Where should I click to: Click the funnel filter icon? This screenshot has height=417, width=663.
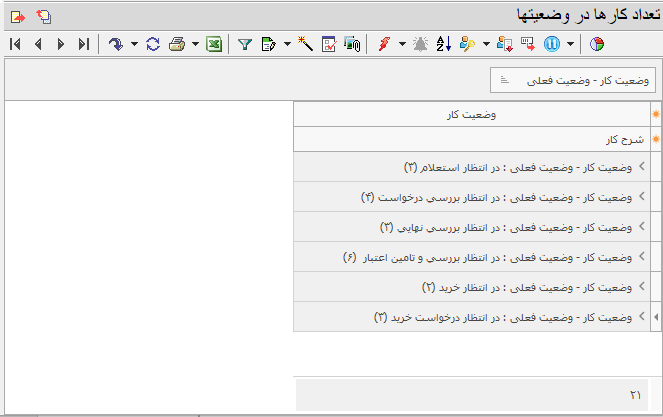tap(244, 44)
